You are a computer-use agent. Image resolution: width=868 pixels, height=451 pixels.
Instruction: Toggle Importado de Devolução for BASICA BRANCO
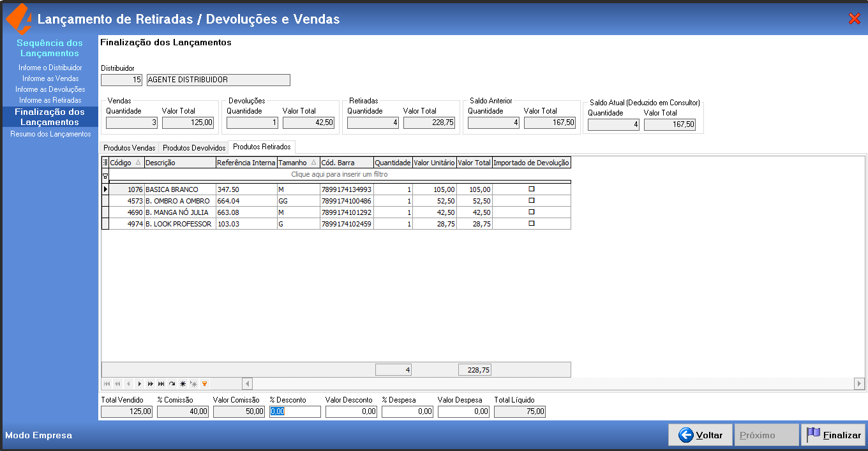(532, 189)
